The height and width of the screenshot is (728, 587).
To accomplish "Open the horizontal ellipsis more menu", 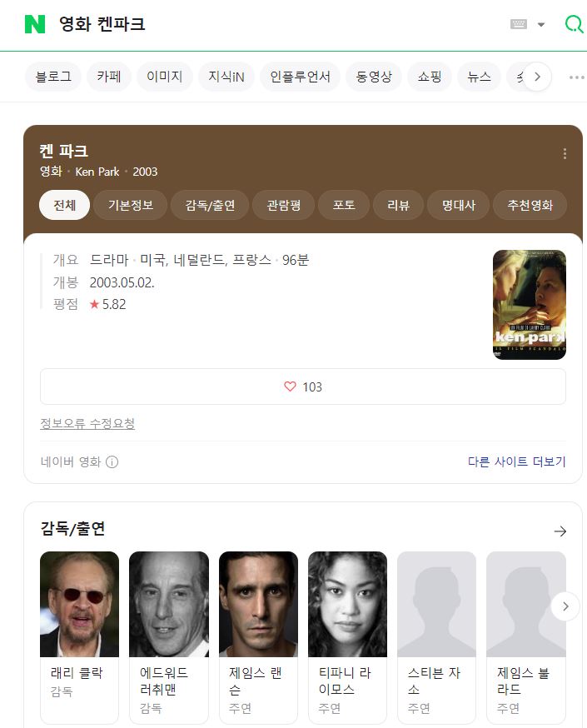I will coord(576,77).
